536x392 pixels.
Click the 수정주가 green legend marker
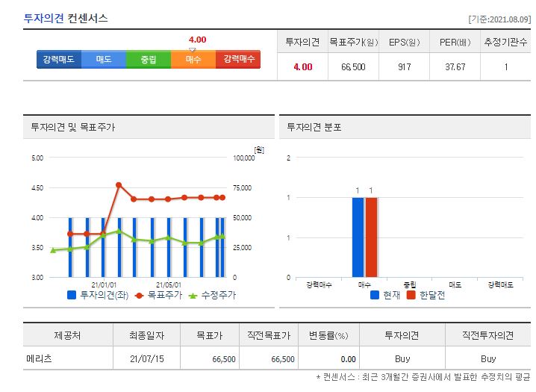[x=193, y=296]
